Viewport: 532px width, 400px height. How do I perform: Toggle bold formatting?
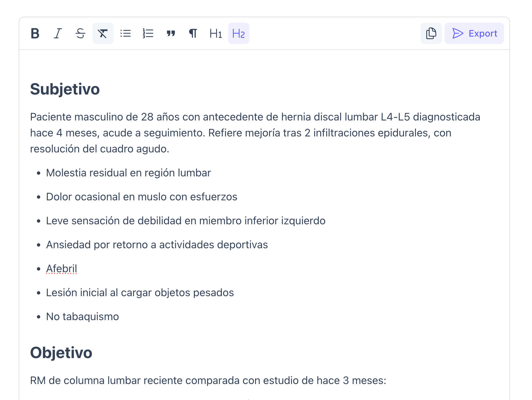(x=35, y=33)
